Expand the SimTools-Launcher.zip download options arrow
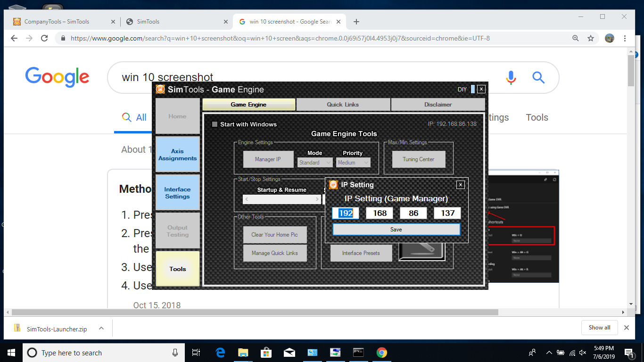 [x=100, y=329]
